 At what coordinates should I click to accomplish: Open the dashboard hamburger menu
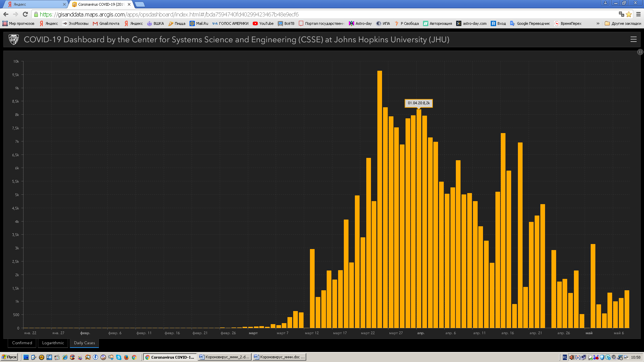click(x=633, y=40)
